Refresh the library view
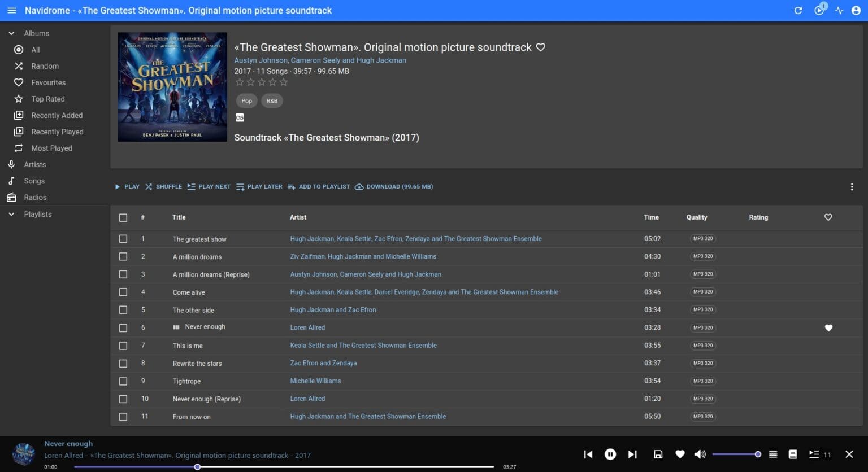868x472 pixels. coord(798,10)
